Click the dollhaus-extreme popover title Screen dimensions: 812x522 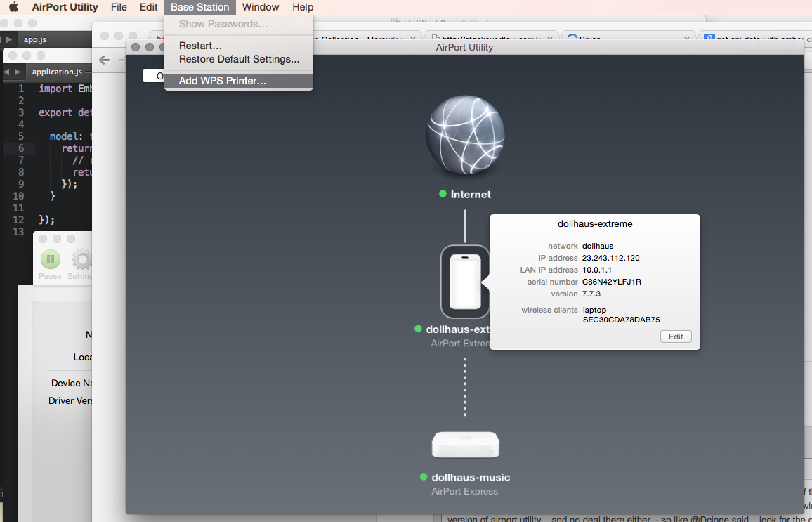tap(595, 223)
